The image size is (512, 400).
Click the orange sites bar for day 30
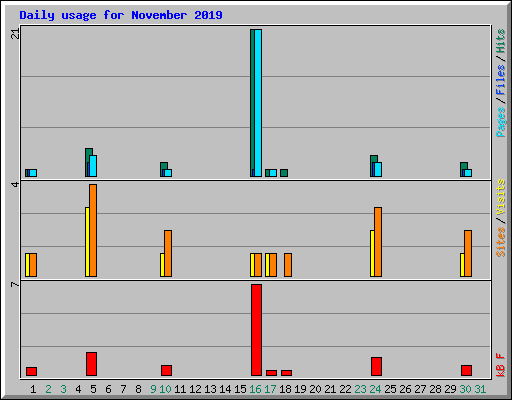pos(468,253)
